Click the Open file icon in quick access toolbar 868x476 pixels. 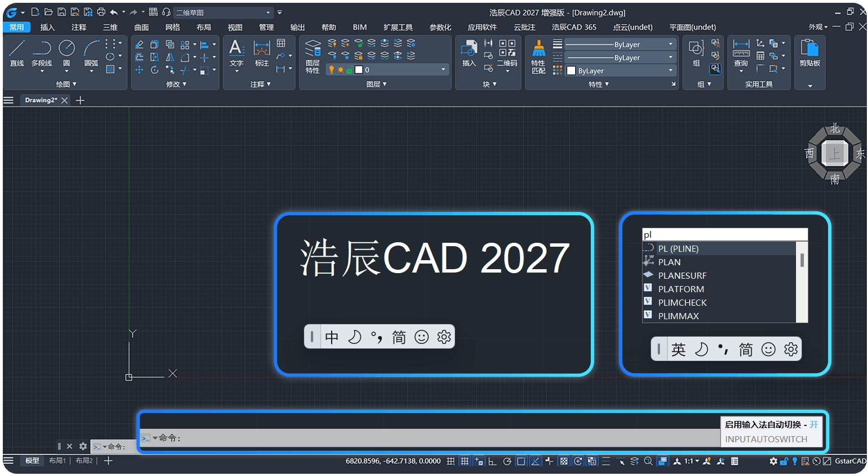(x=48, y=12)
